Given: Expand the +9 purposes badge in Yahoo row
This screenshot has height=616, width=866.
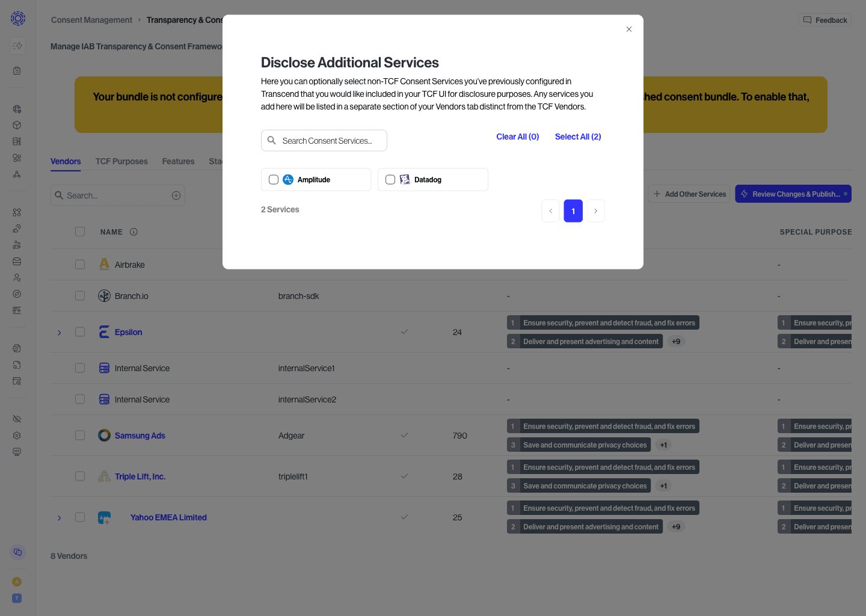Looking at the screenshot, I should point(676,526).
